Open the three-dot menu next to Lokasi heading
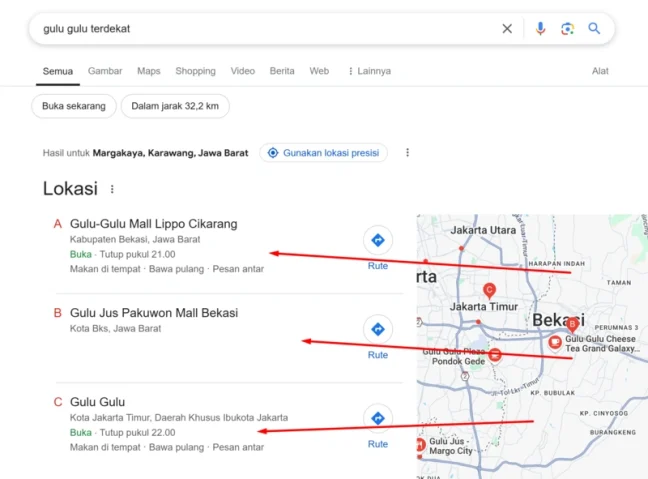Viewport: 648px width, 479px height. point(112,189)
